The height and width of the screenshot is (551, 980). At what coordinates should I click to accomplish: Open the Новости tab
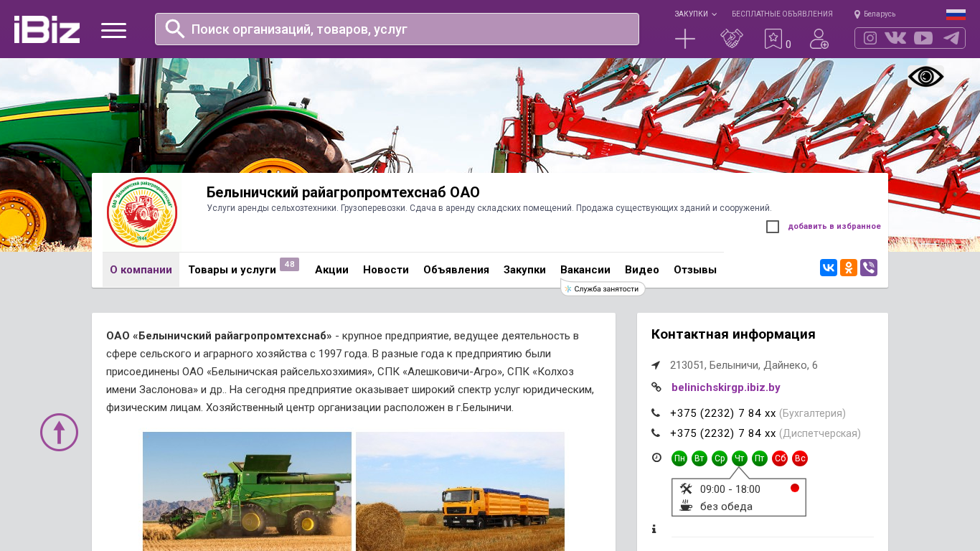coord(386,270)
